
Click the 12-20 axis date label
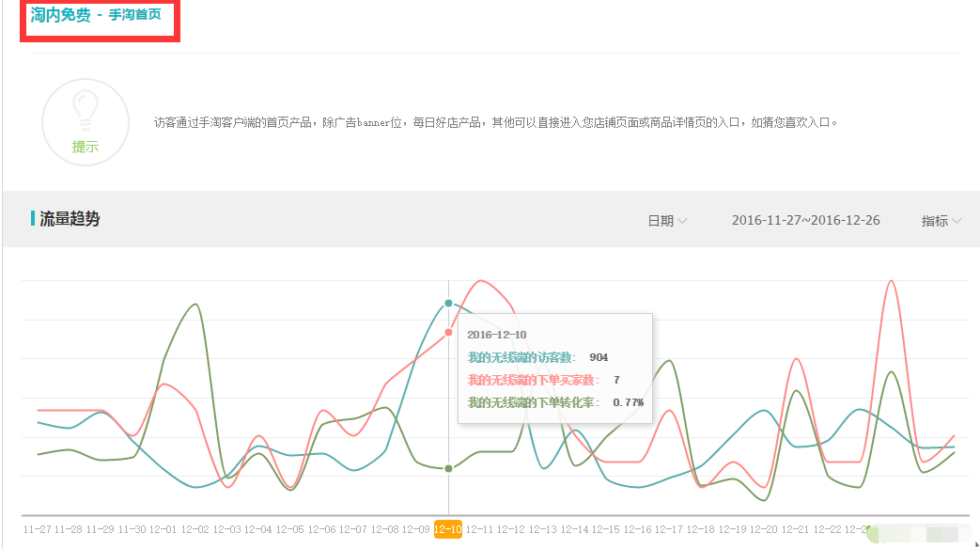coord(763,529)
